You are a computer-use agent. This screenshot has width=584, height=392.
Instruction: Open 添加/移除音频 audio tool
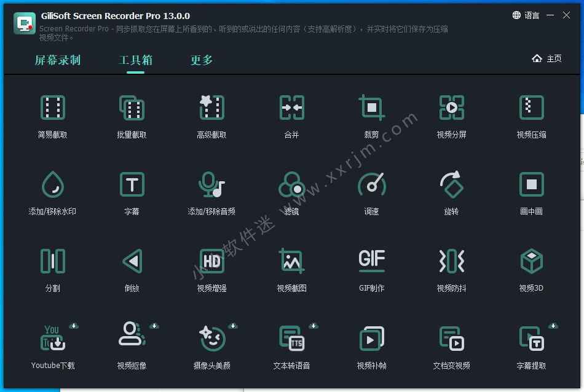(211, 194)
